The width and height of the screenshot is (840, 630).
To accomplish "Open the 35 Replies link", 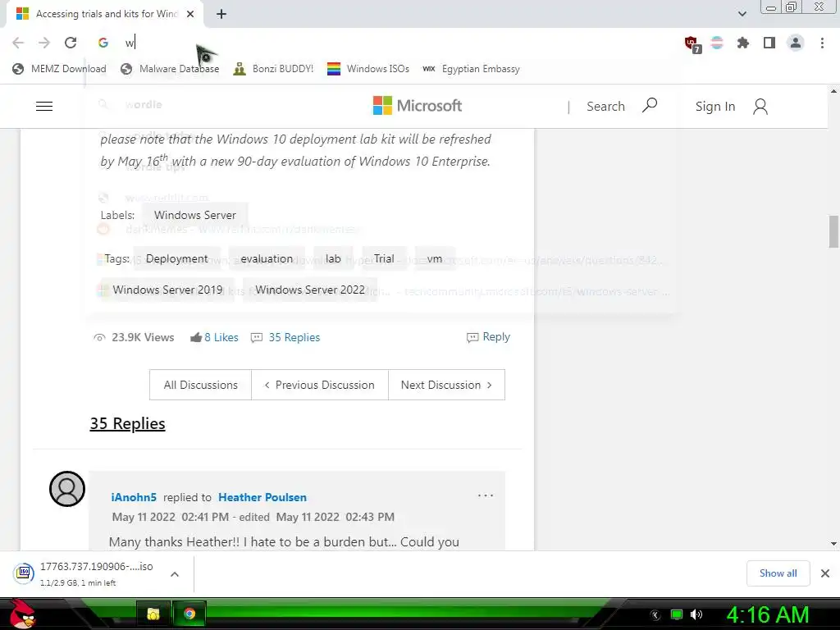I will tap(294, 337).
